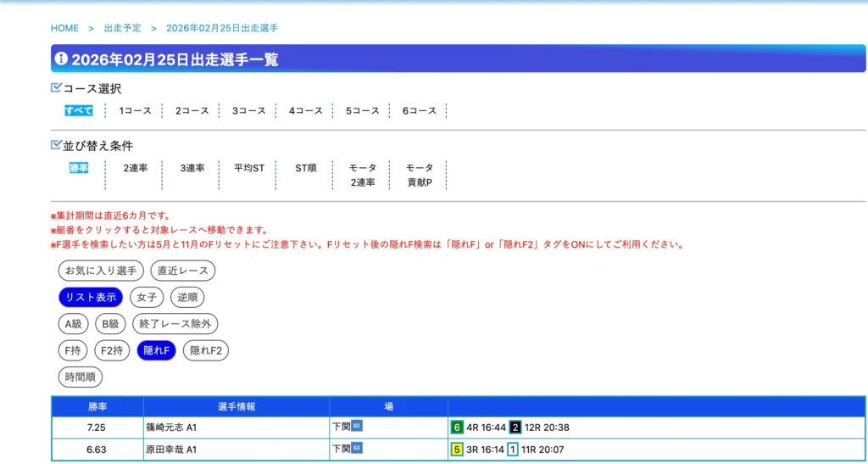Click win rate value 6.63
The width and height of the screenshot is (868, 464).
point(97,450)
